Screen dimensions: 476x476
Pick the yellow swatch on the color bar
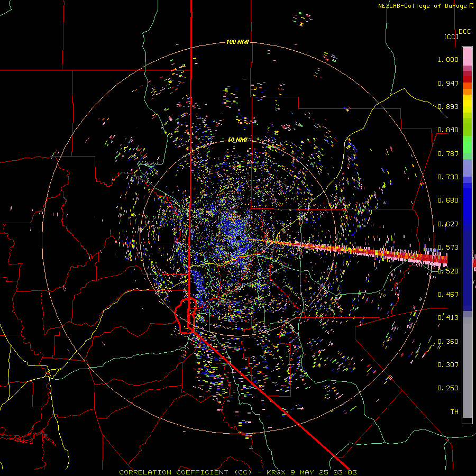tap(467, 104)
